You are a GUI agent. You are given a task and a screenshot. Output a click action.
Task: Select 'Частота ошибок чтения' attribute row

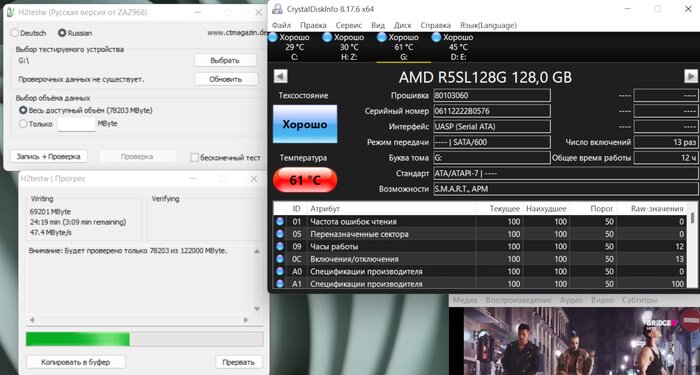480,221
